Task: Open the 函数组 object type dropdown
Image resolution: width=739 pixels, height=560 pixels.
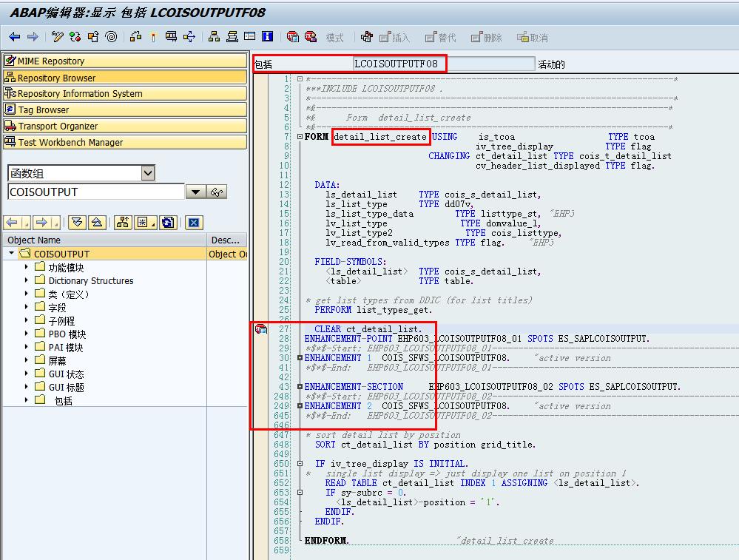Action: pos(148,173)
